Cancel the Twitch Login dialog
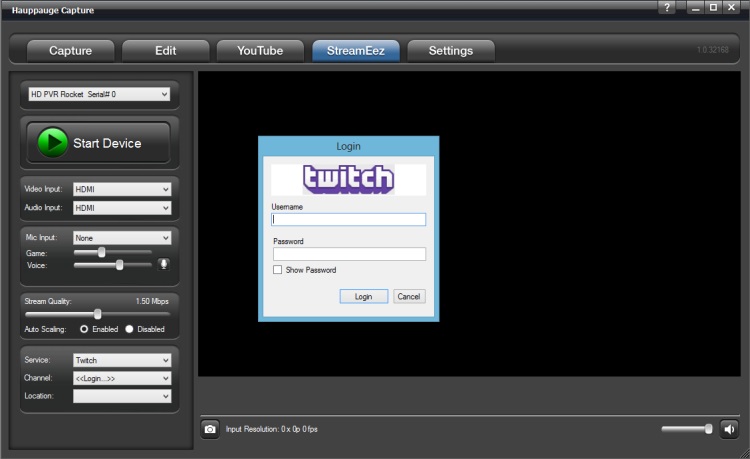 tap(409, 296)
